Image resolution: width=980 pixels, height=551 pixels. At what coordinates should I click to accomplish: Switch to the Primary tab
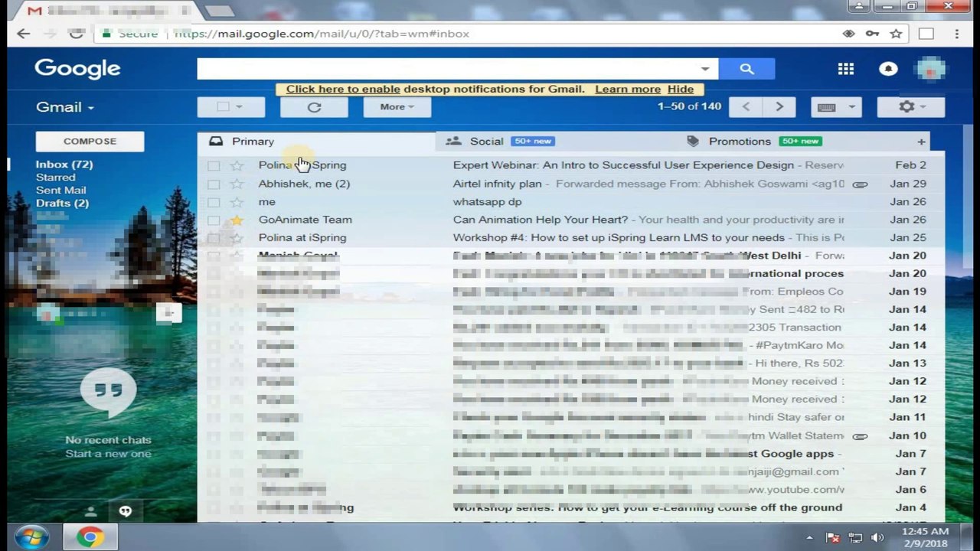[x=316, y=142]
